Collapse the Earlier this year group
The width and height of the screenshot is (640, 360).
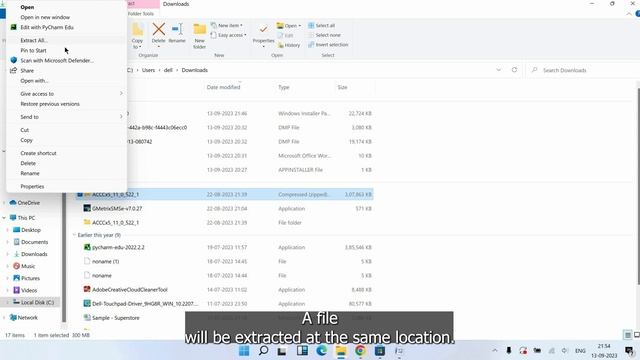(x=74, y=235)
